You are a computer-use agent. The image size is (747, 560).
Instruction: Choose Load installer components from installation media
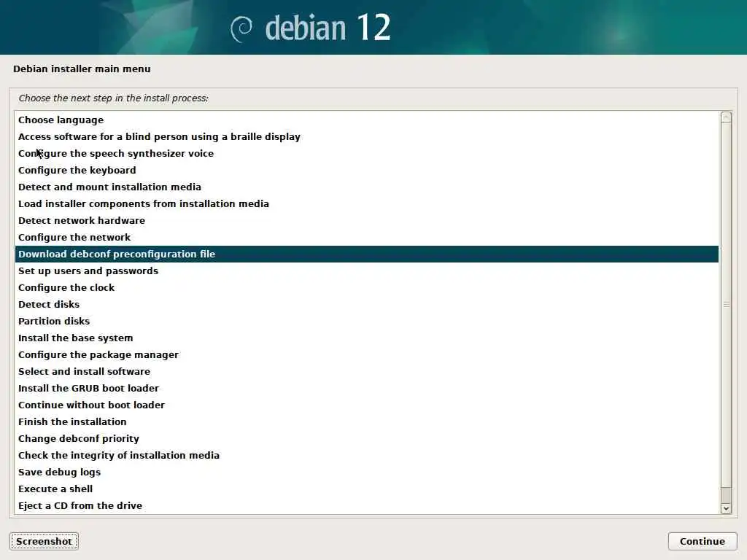[x=366, y=204]
